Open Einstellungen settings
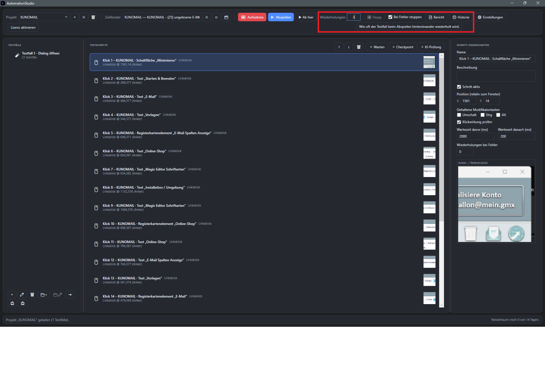The height and width of the screenshot is (392, 545). (490, 17)
